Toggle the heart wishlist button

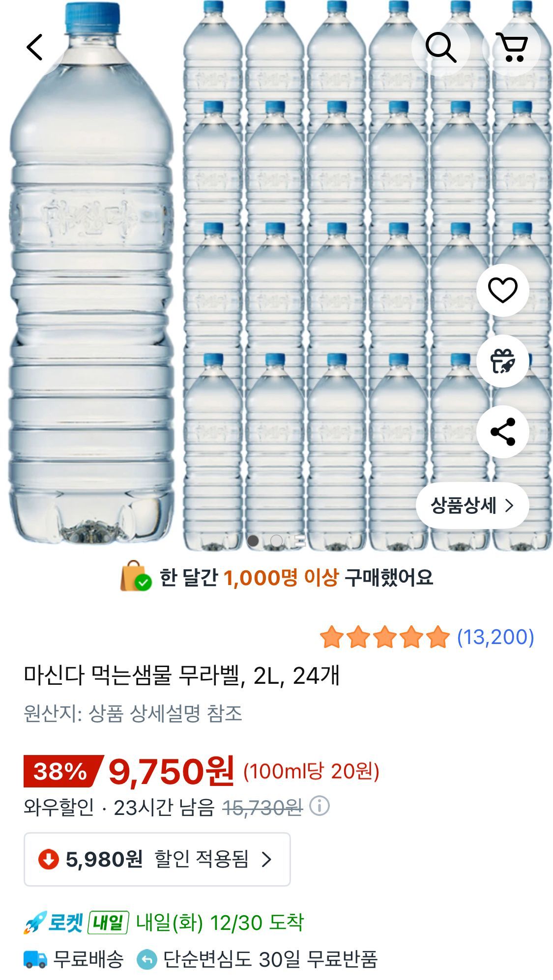pos(502,290)
